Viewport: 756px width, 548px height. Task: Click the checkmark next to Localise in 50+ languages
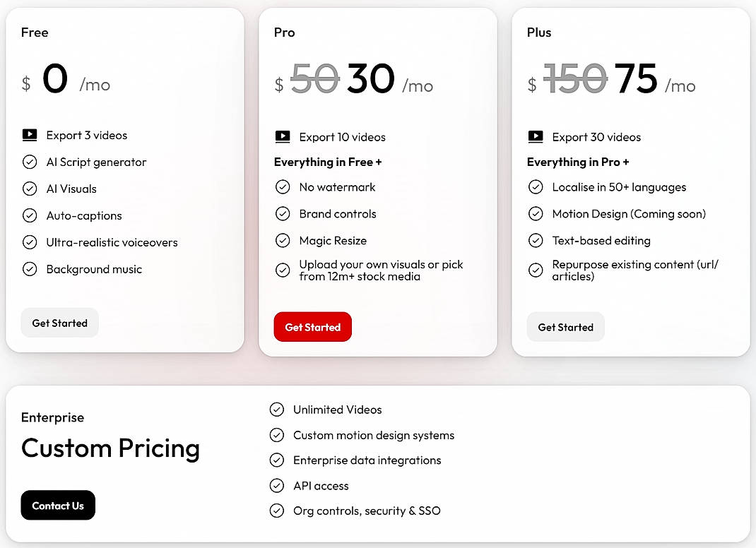535,186
